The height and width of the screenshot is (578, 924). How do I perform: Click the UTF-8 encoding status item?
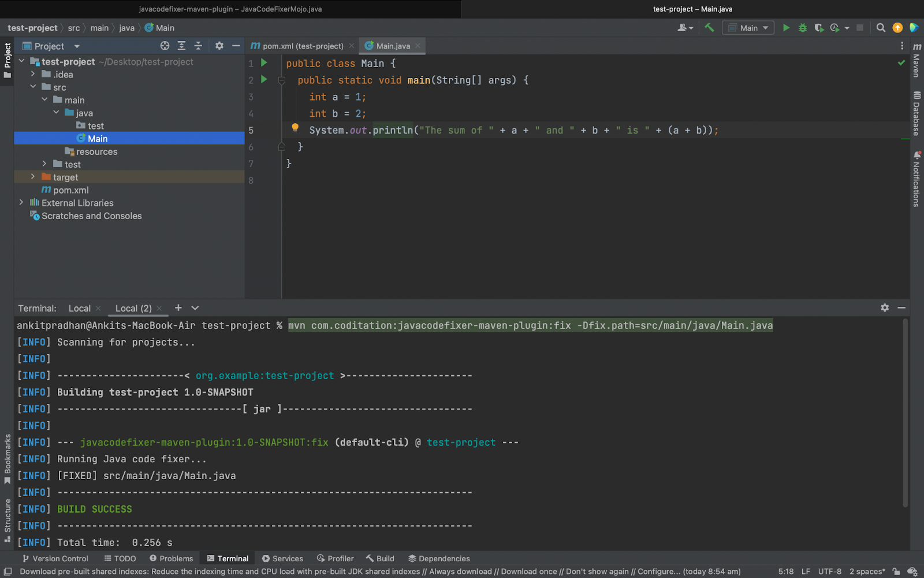[x=829, y=571]
